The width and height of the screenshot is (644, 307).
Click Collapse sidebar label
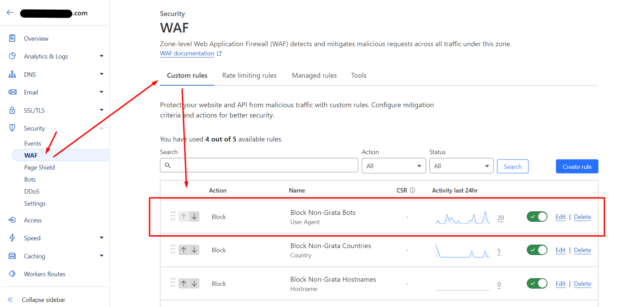(x=43, y=300)
